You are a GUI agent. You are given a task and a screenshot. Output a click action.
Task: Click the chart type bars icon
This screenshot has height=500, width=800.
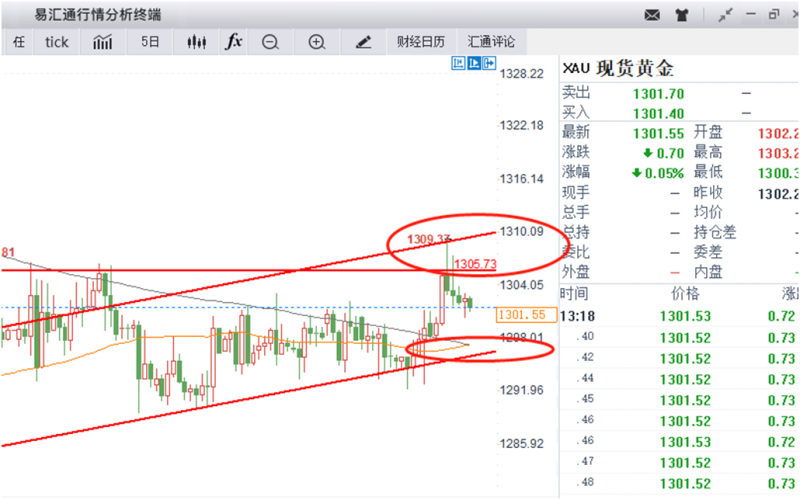click(x=102, y=42)
